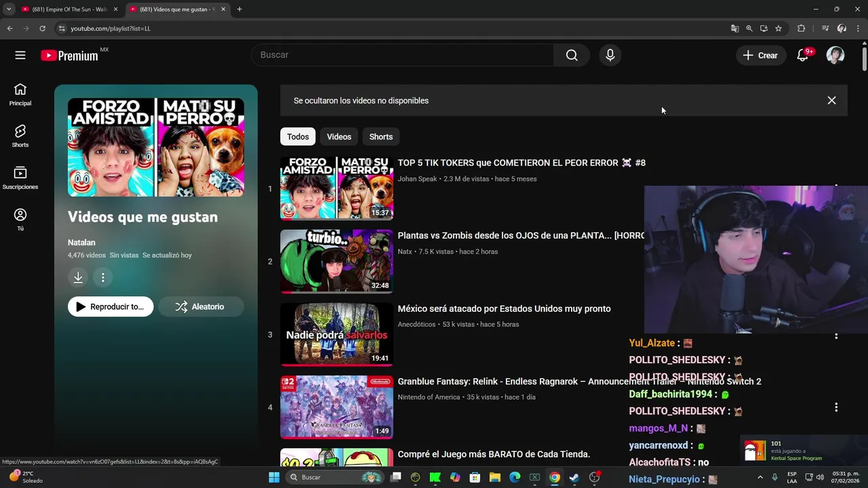Open Suscripciones in the sidebar

tap(20, 178)
